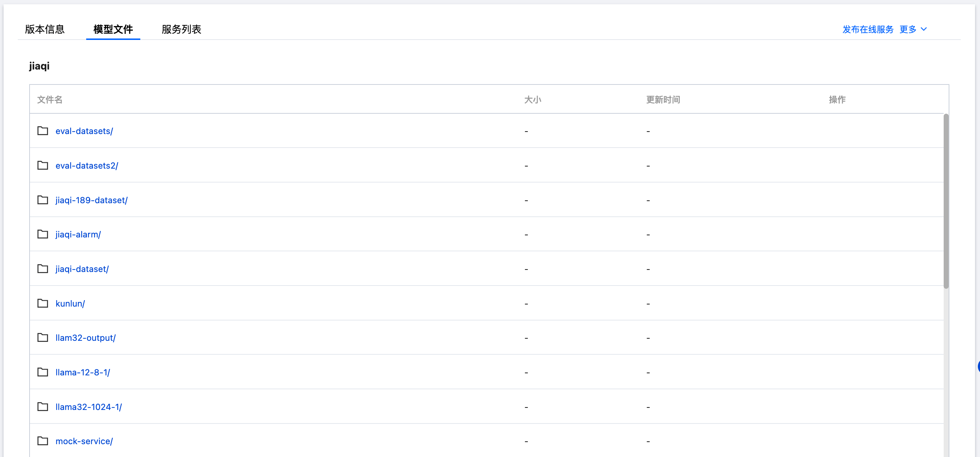Click folder icon beside kunlun/
Screen dimensions: 980x457
43,303
